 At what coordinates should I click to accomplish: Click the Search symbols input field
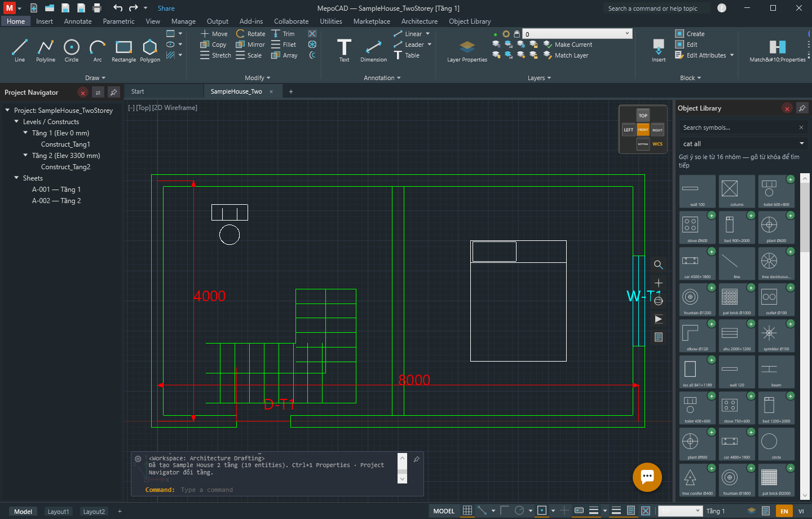(x=739, y=127)
